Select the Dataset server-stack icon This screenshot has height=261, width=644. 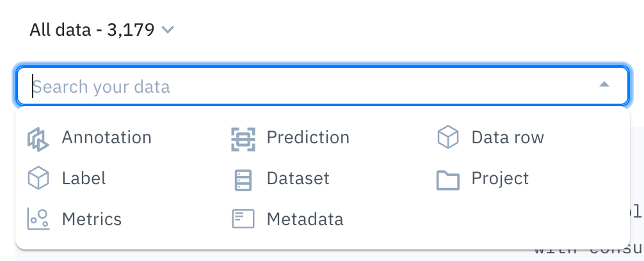243,180
